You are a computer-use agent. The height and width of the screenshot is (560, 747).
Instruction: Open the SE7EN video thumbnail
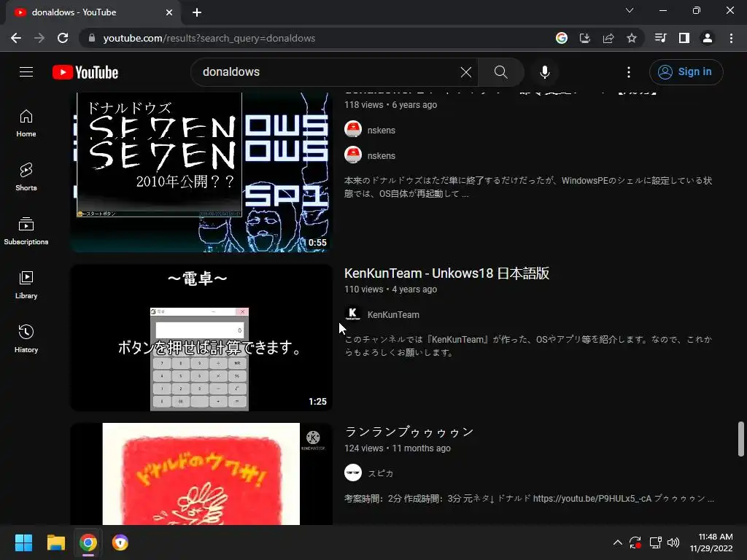(201, 172)
